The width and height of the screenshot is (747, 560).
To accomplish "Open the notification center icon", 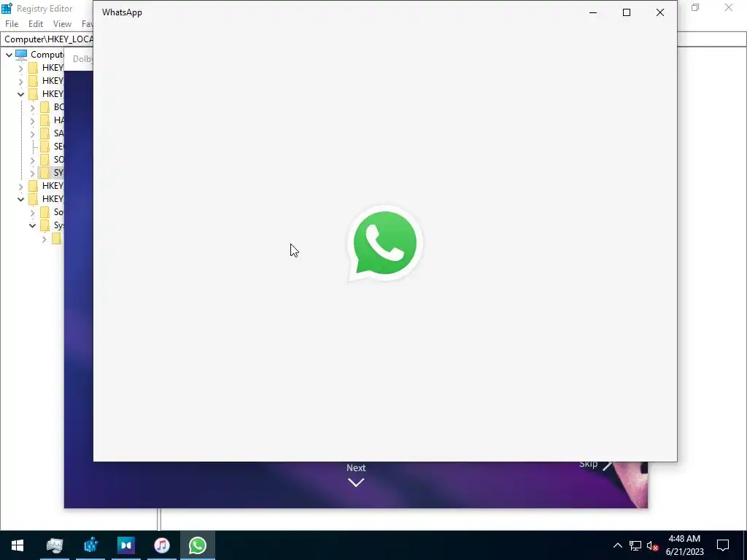I will [723, 545].
